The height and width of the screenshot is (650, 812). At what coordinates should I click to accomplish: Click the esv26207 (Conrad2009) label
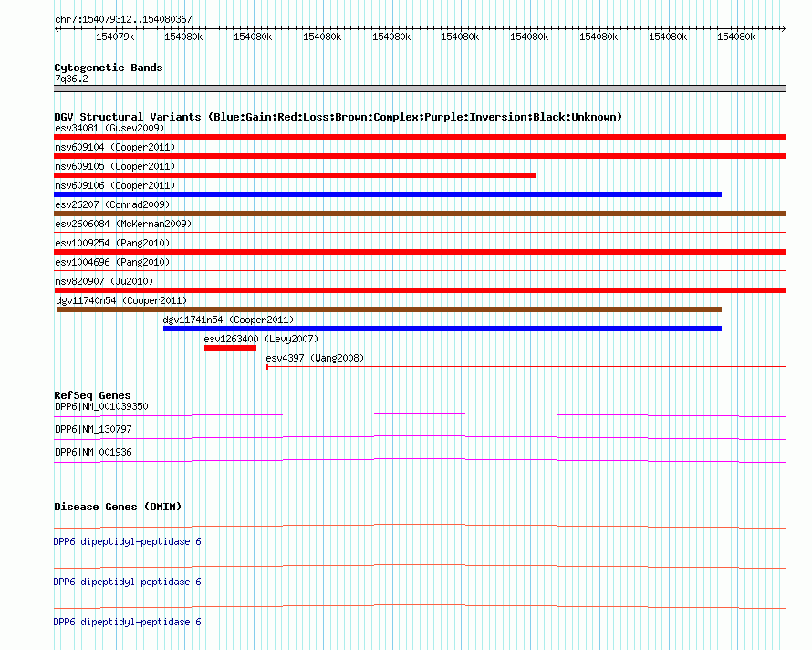(x=112, y=204)
